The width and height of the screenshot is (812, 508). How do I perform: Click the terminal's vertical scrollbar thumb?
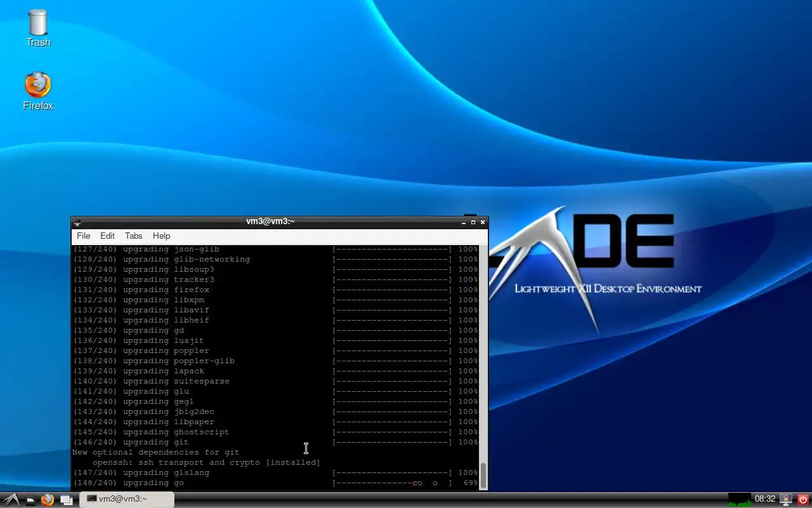pos(483,476)
